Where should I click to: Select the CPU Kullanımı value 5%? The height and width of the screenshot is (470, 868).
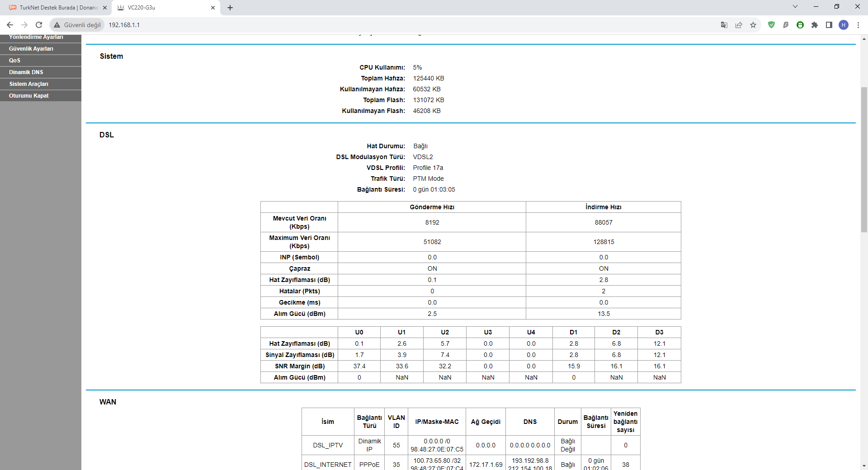(417, 67)
